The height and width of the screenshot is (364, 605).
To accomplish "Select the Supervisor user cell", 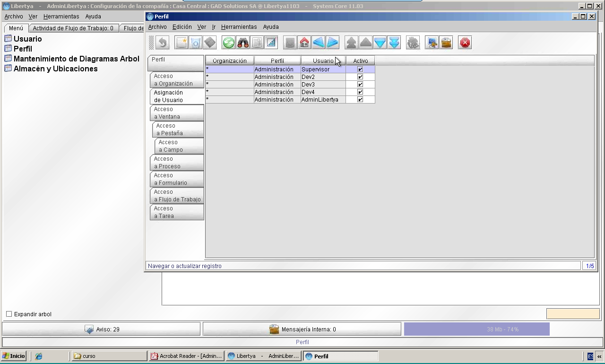I will (323, 69).
